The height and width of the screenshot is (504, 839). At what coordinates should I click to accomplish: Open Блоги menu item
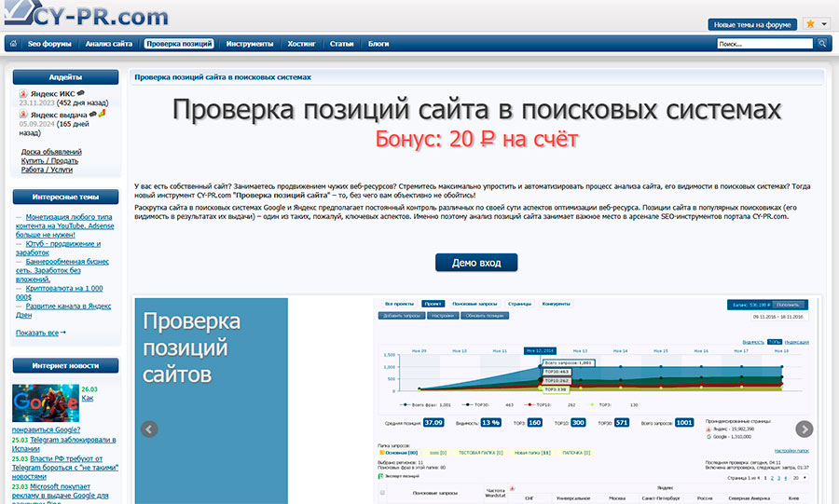click(x=378, y=44)
